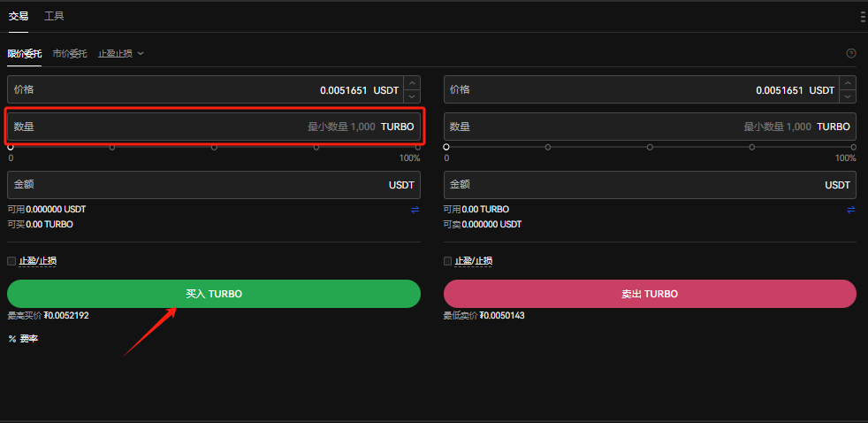
Task: Increase sell price with up arrow
Action: (x=849, y=83)
